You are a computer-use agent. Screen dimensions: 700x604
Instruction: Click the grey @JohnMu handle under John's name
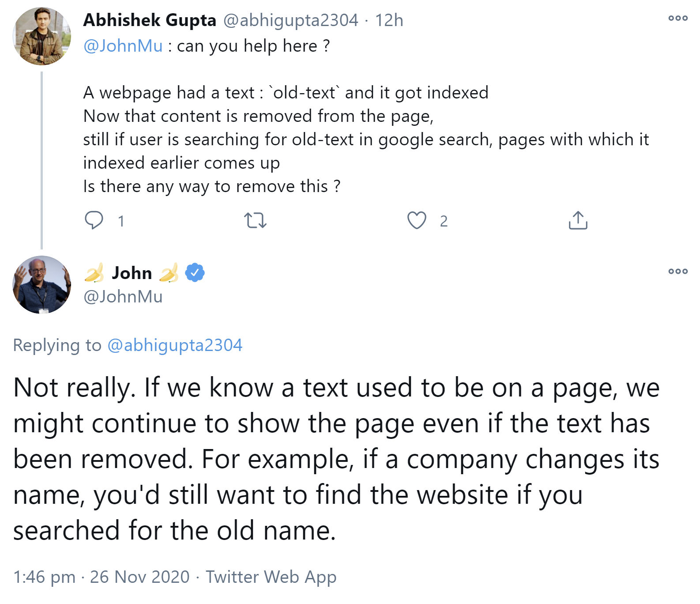point(123,297)
